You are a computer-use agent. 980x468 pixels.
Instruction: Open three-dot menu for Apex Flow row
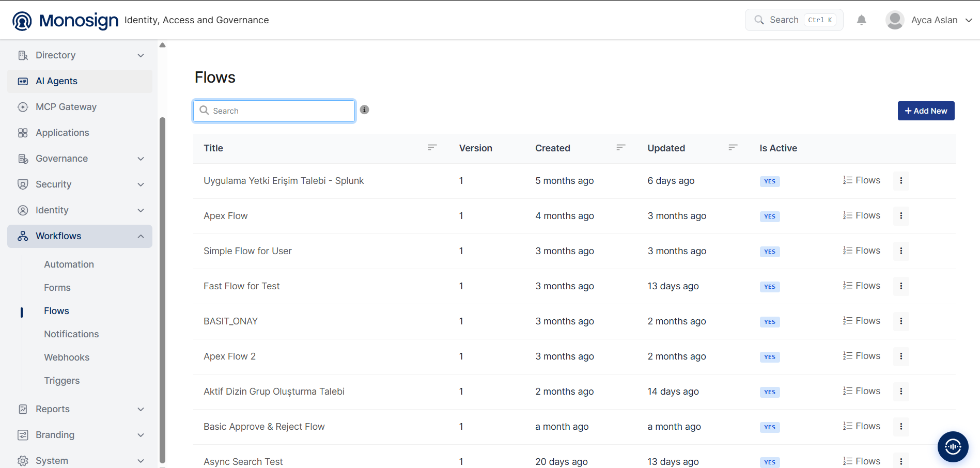(901, 216)
